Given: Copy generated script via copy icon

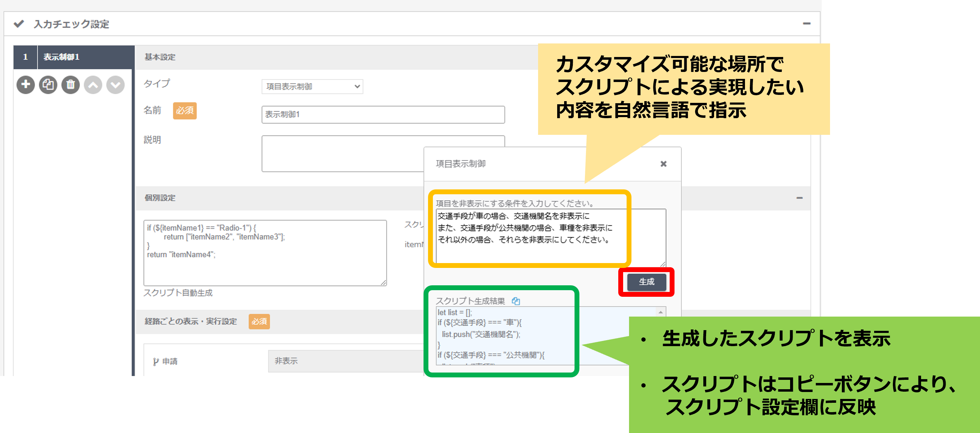Looking at the screenshot, I should coord(516,301).
